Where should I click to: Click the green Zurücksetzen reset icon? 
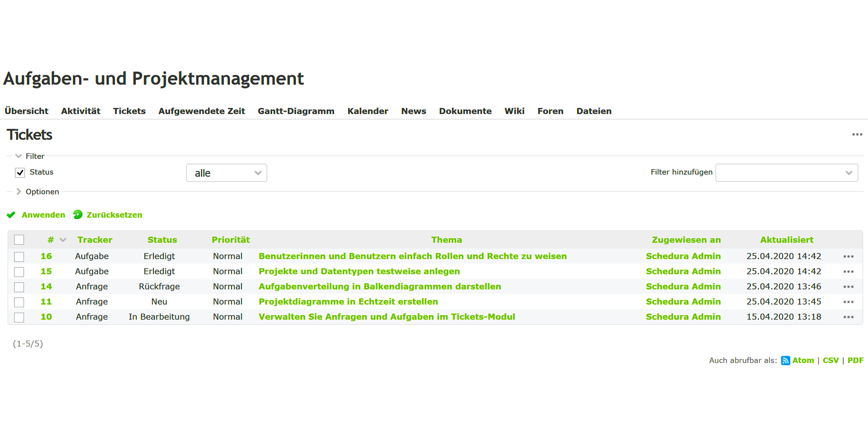78,215
